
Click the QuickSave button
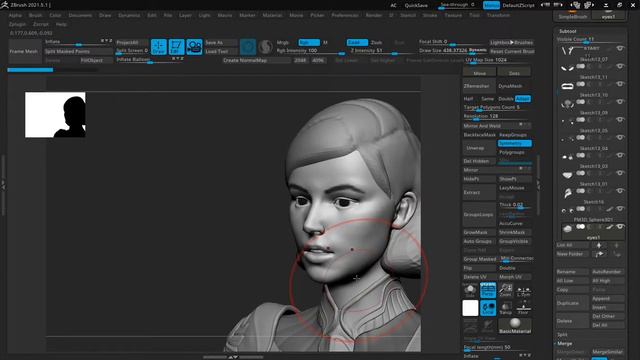point(416,5)
